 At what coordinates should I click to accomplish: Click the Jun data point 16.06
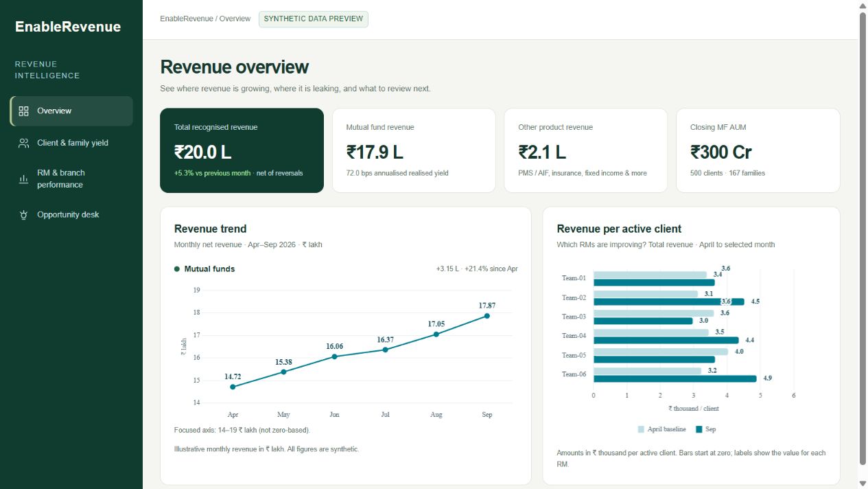pos(334,356)
